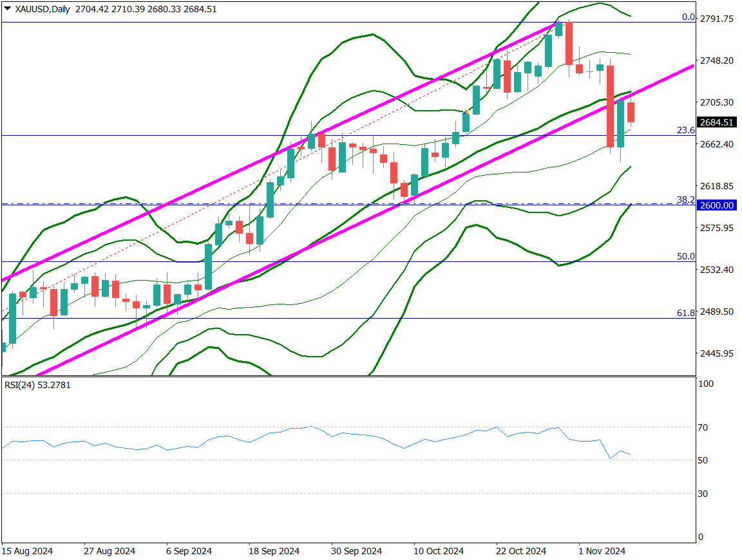
Task: Click the 2791.75 price axis label
Action: 717,19
